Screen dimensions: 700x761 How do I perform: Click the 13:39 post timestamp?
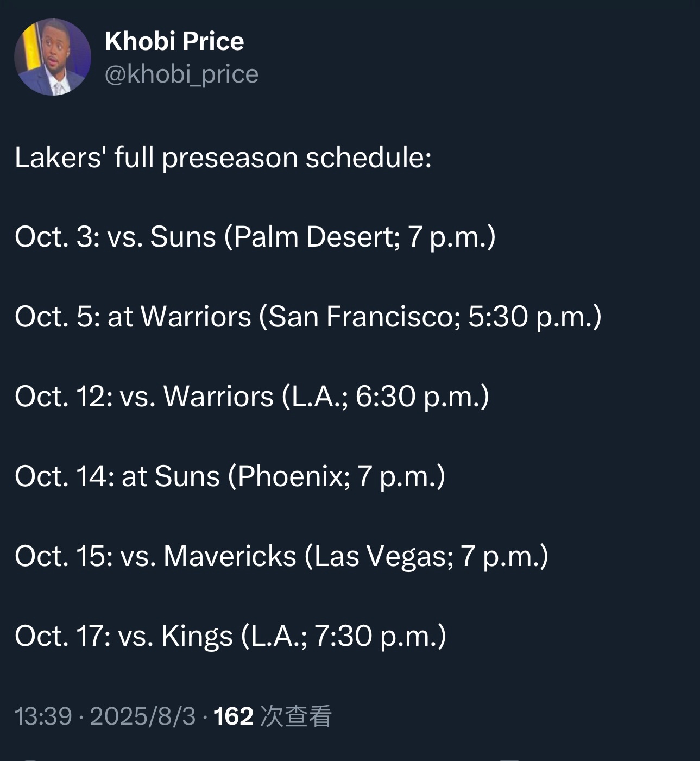[x=43, y=716]
